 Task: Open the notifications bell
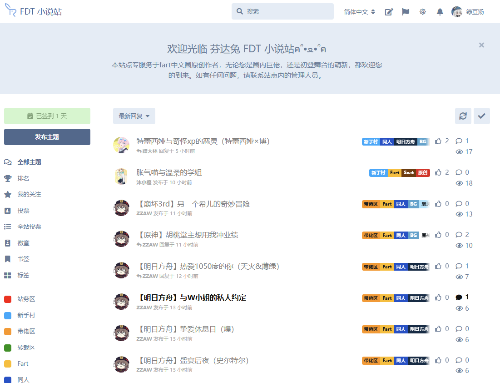pos(440,12)
